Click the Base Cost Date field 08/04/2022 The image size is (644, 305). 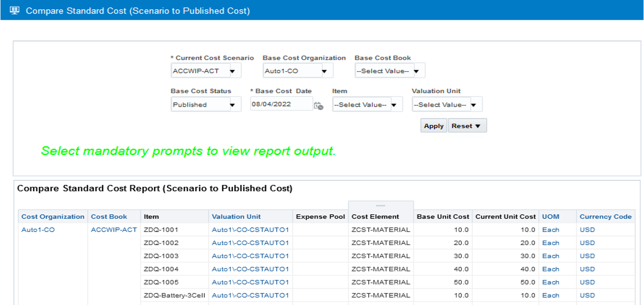281,104
